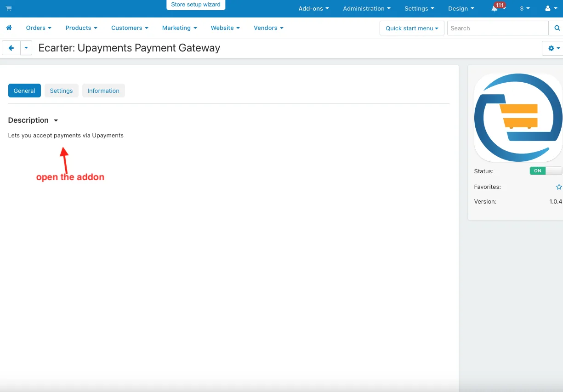Click the back arrow button

click(11, 48)
